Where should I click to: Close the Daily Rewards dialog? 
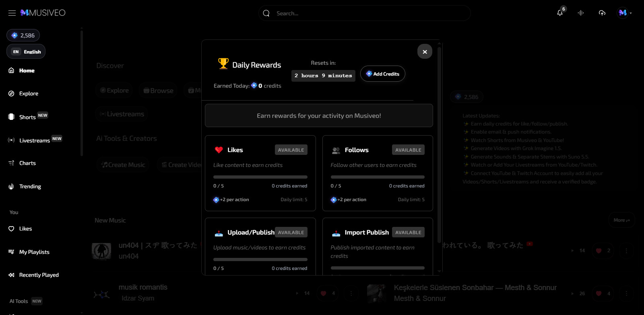coord(425,51)
